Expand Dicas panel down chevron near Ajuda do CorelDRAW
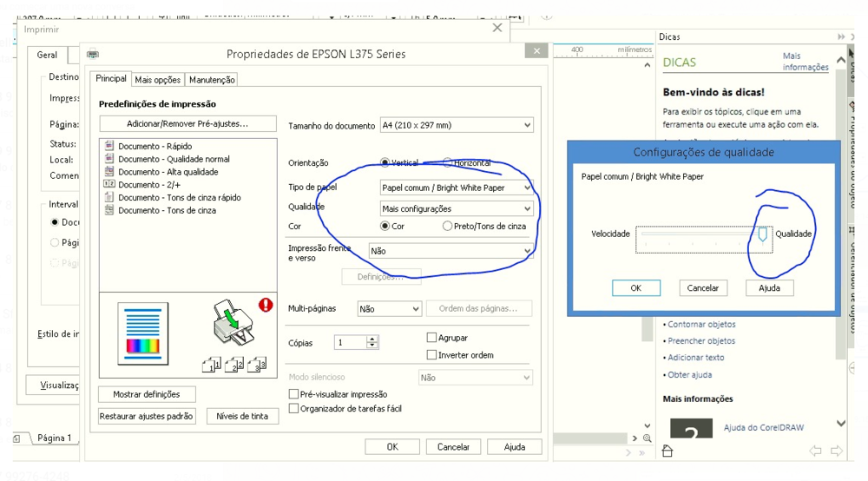Image resolution: width=868 pixels, height=481 pixels. click(841, 424)
